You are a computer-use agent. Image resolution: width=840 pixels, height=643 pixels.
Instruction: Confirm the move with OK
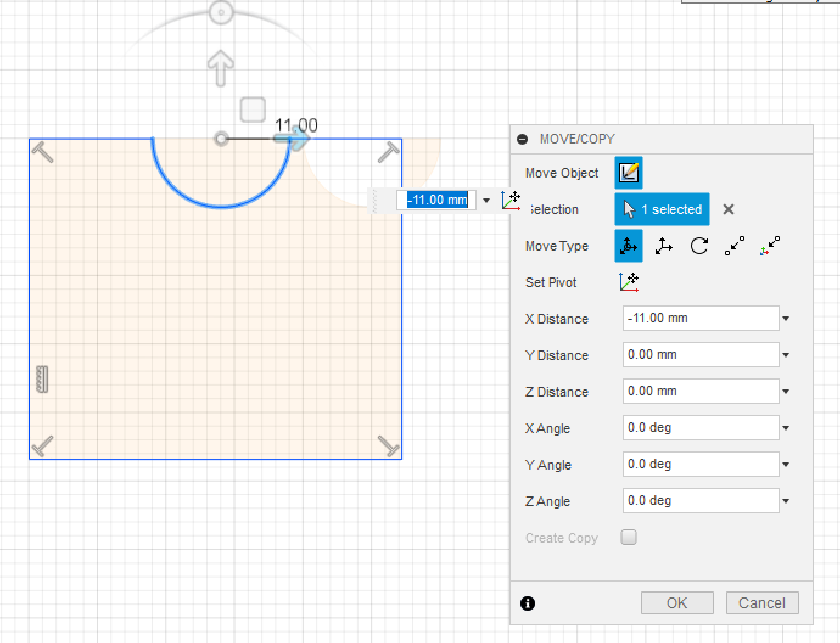[x=677, y=603]
